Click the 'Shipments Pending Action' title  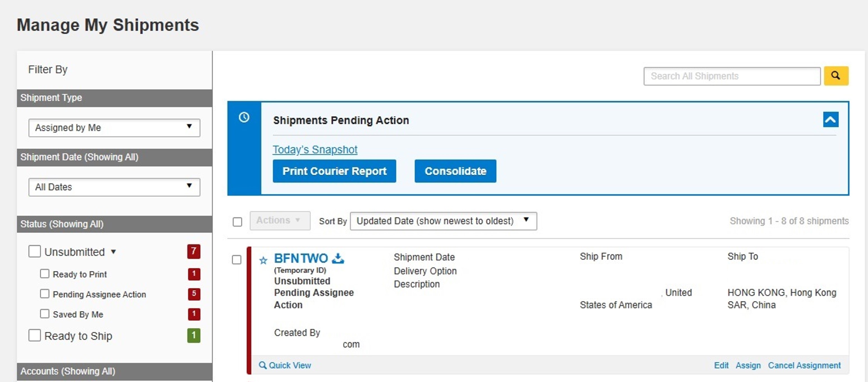(341, 120)
